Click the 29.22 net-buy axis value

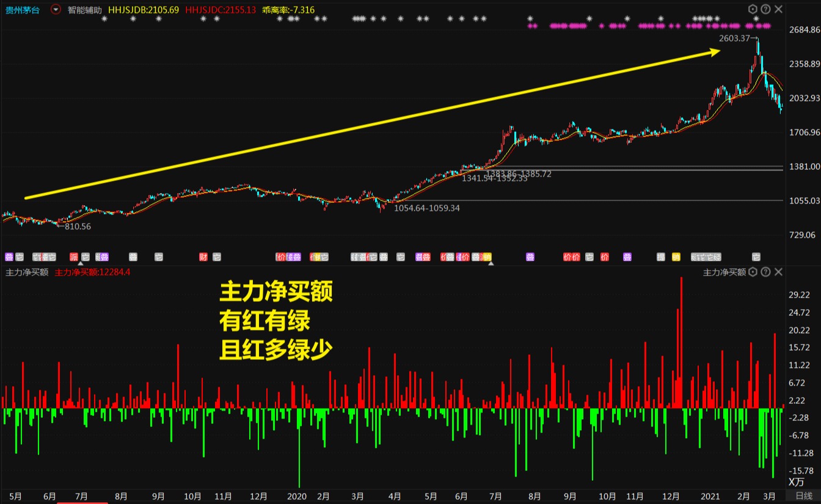pyautogui.click(x=799, y=295)
